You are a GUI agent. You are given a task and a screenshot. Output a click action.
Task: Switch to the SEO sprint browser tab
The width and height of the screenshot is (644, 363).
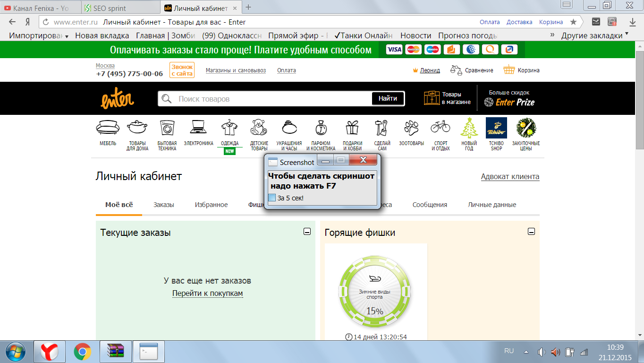click(x=121, y=8)
